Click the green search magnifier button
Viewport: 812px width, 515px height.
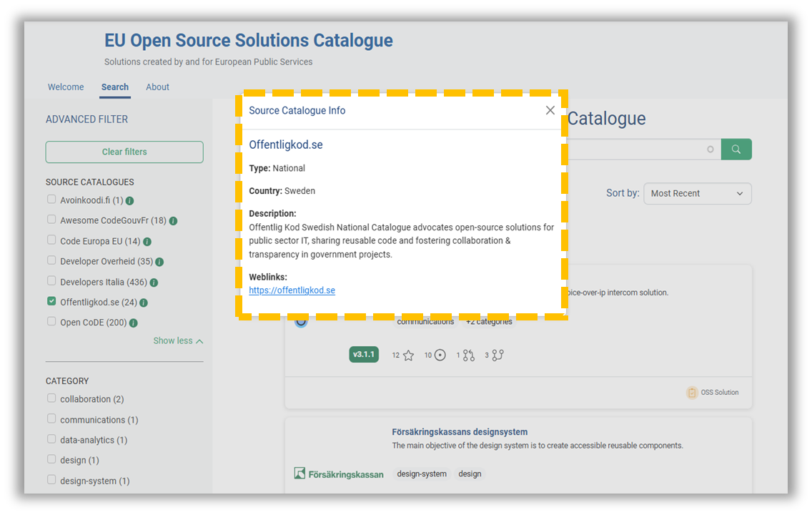click(736, 149)
